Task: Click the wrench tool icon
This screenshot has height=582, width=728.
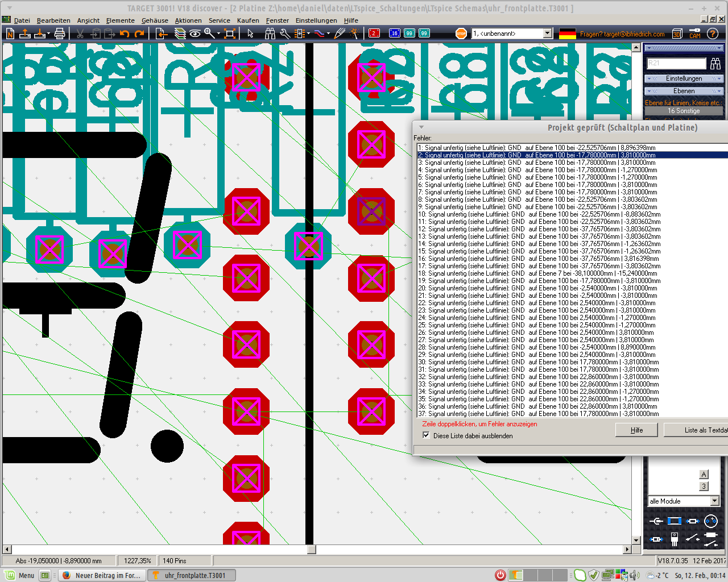Action: click(285, 34)
